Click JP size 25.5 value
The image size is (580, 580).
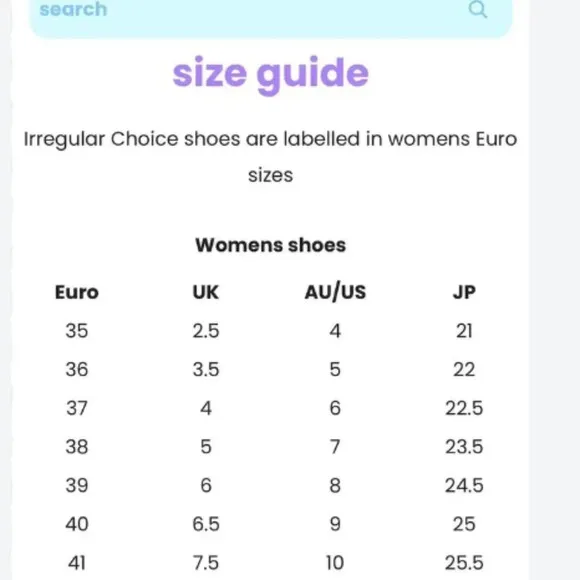coord(464,563)
